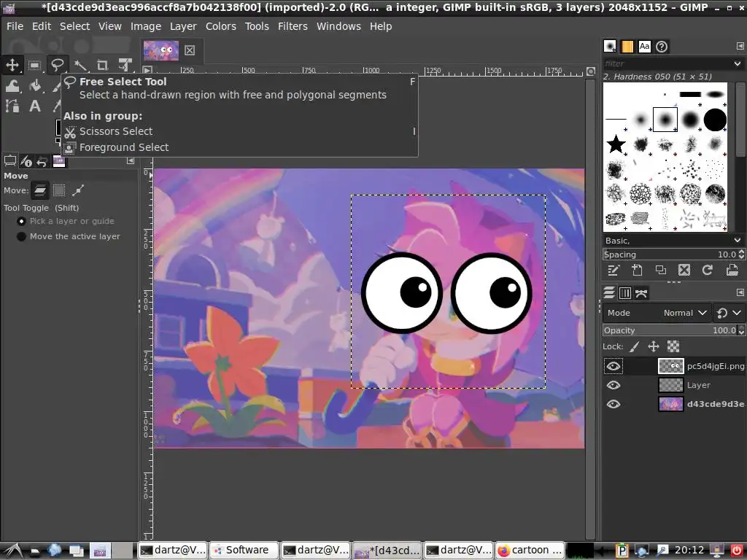The image size is (747, 560).
Task: Open the Tool Options tab
Action: (10, 161)
